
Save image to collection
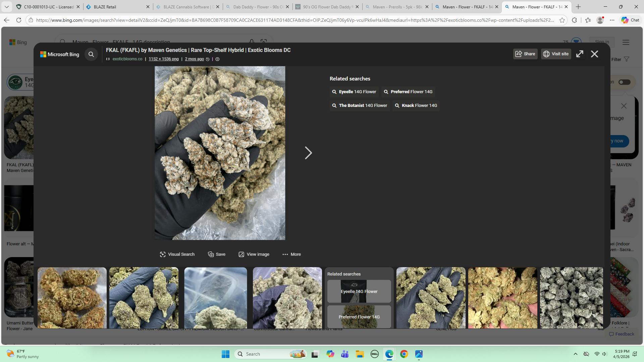pyautogui.click(x=217, y=254)
